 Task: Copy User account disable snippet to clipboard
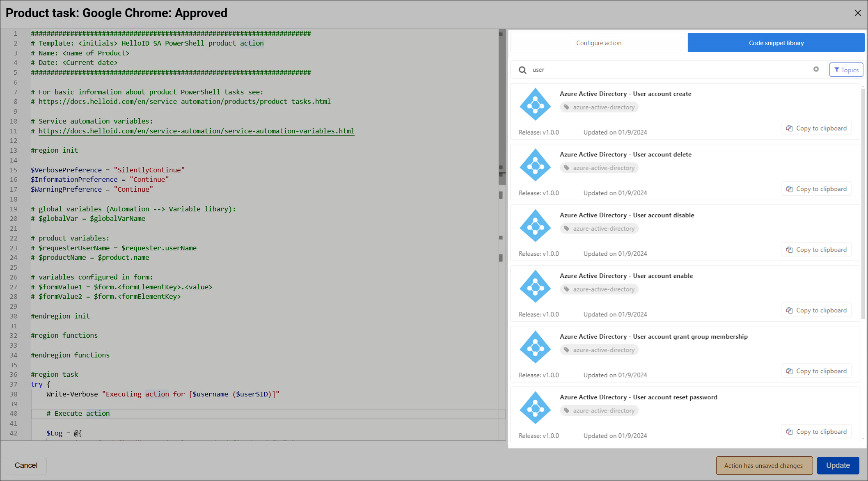[x=816, y=250]
